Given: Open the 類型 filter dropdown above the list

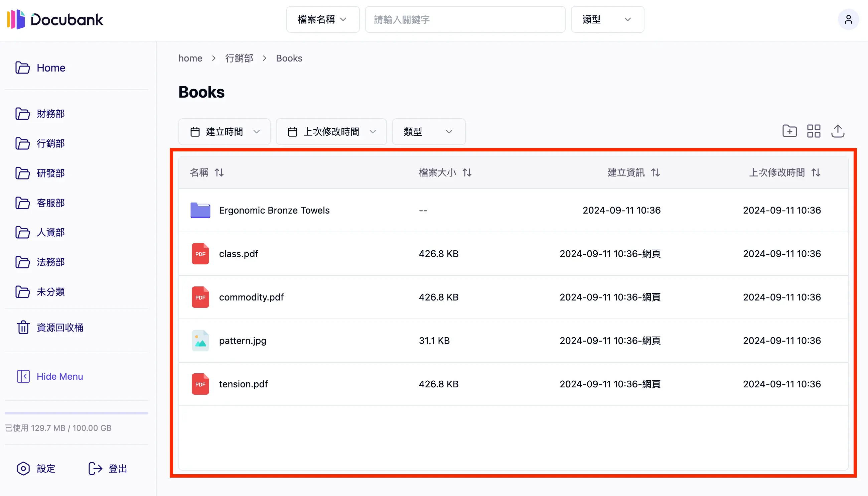Looking at the screenshot, I should 428,131.
